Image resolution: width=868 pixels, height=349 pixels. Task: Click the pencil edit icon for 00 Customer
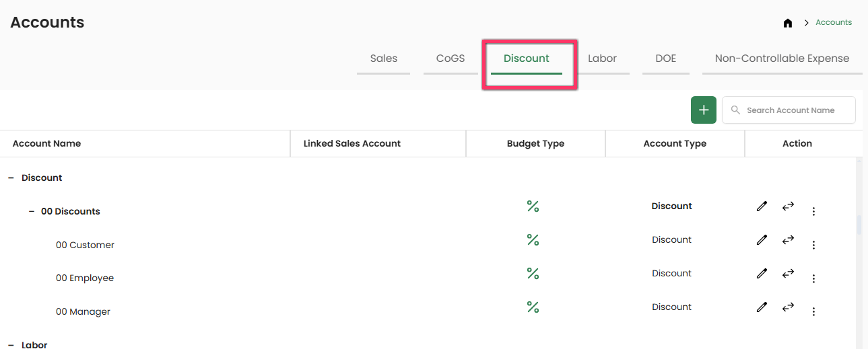762,240
